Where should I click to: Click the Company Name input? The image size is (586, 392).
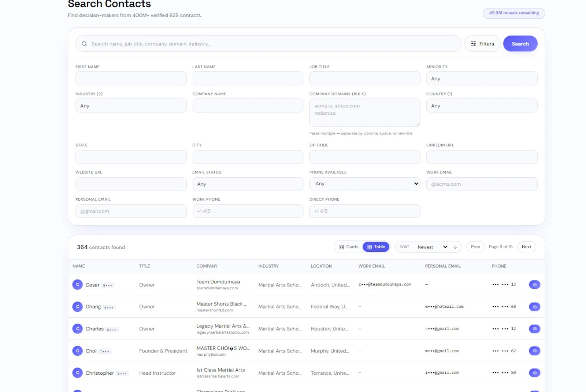click(248, 106)
